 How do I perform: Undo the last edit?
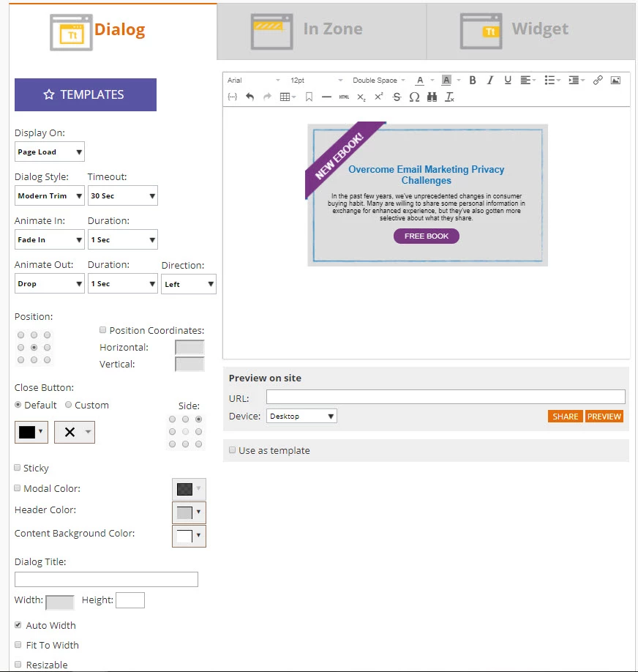[x=249, y=97]
